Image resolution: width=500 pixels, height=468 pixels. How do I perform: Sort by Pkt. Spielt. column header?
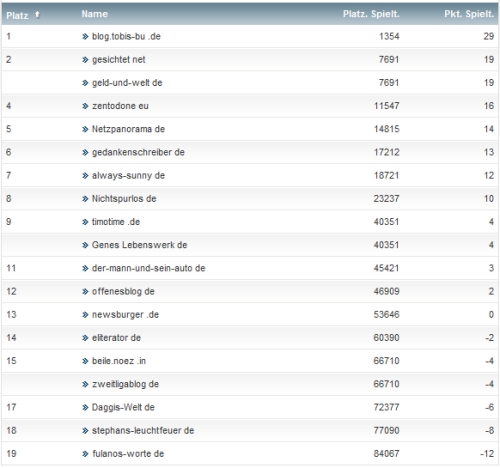469,14
